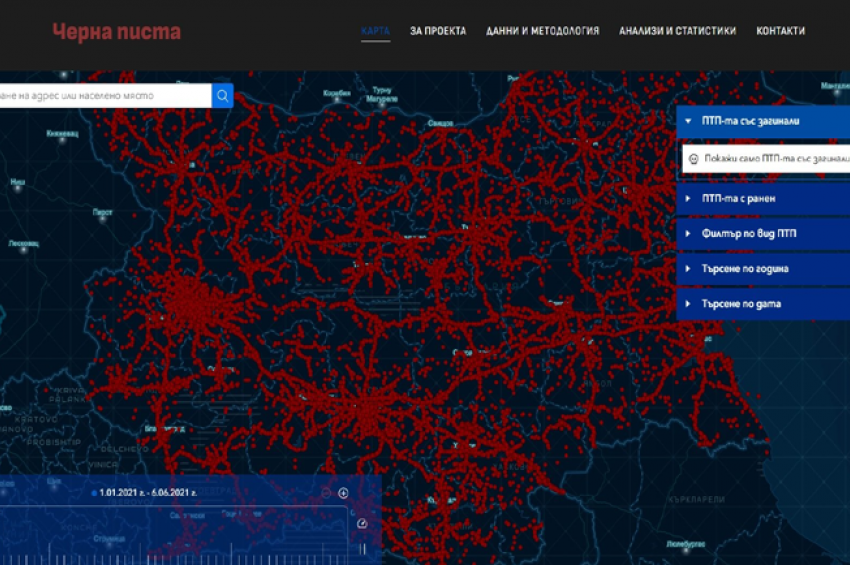The width and height of the screenshot is (850, 565).
Task: Go to ДАННИ И МЕТОДОЛОГИЯ page
Action: tap(542, 31)
